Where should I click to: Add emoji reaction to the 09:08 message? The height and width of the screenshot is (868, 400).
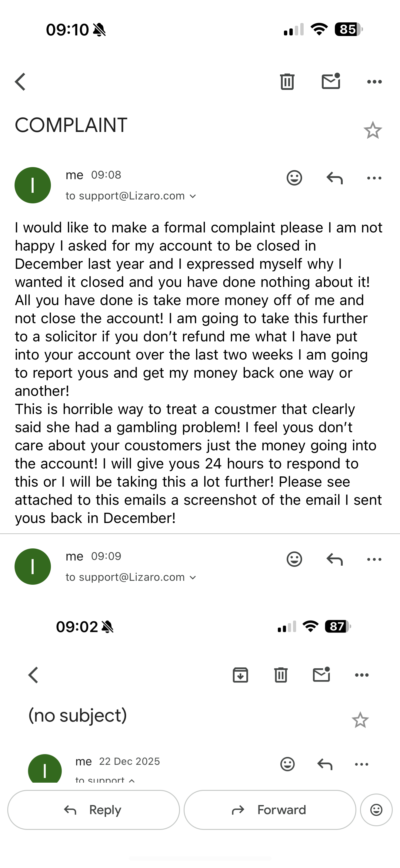point(294,178)
